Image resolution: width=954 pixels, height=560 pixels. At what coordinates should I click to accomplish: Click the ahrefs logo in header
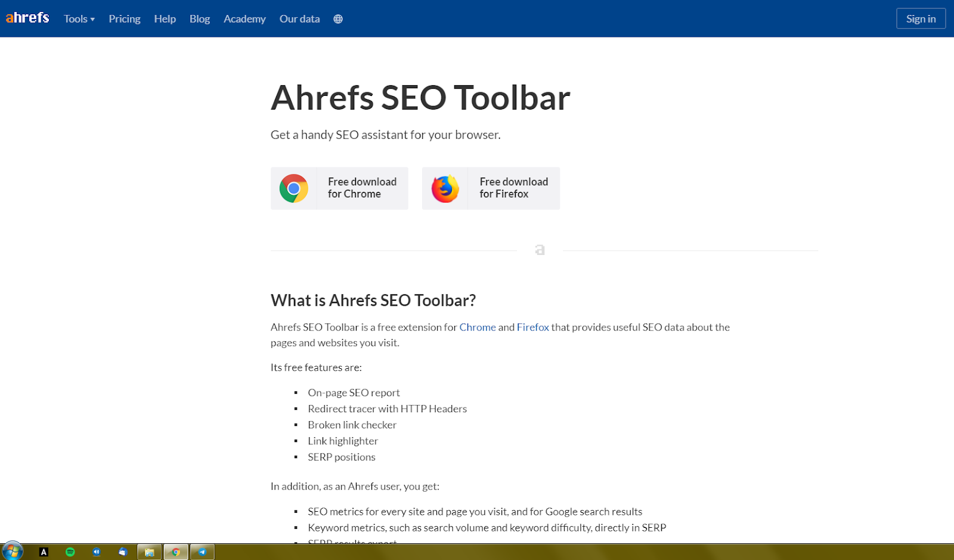coord(27,18)
